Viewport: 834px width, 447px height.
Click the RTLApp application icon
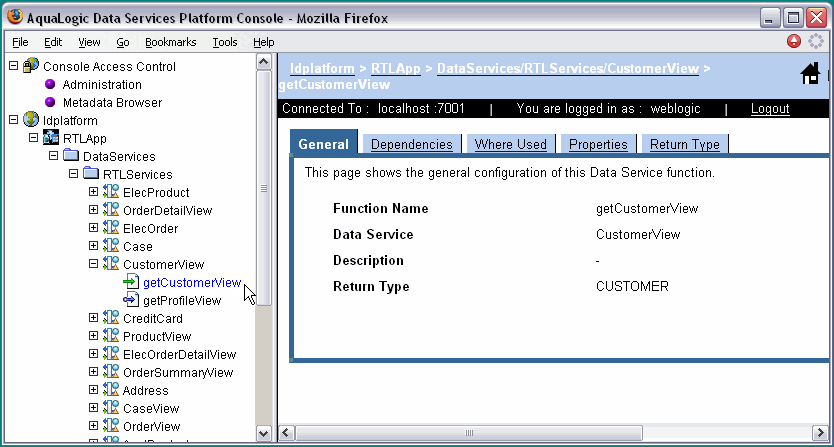click(51, 138)
